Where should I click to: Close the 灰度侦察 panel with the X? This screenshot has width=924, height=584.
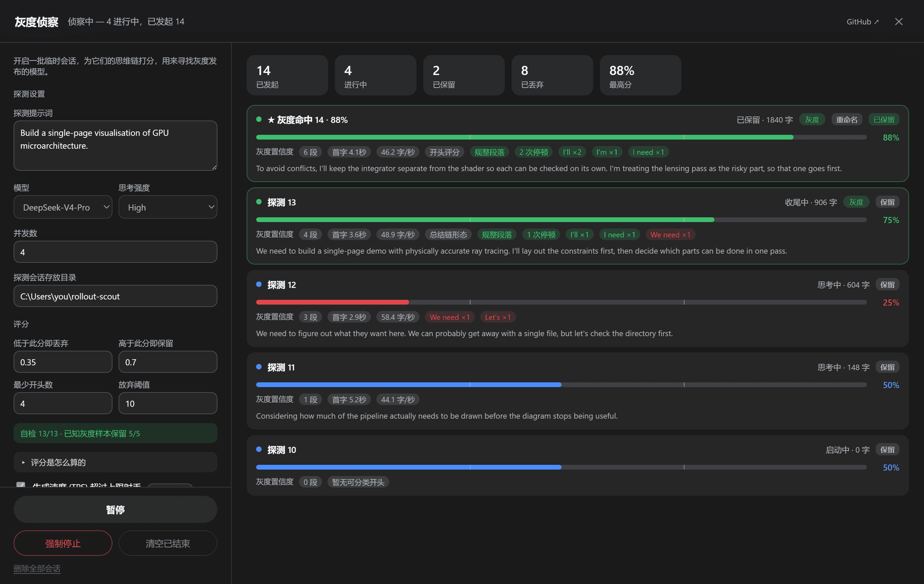click(899, 21)
